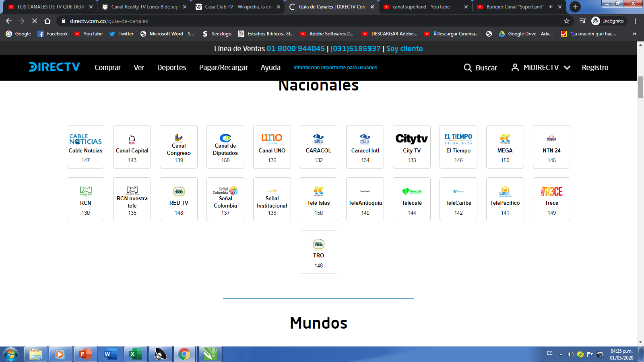Open the Windows Start menu
The height and width of the screenshot is (362, 644).
[11, 354]
